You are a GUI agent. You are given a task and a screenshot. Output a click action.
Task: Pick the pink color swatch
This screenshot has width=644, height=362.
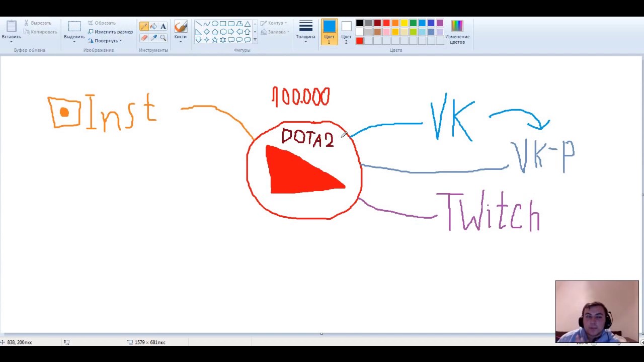point(386,32)
